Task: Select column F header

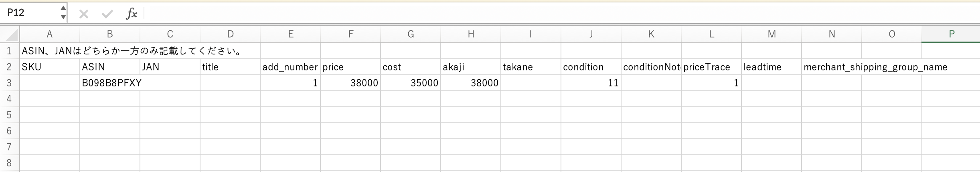Action: click(x=350, y=34)
